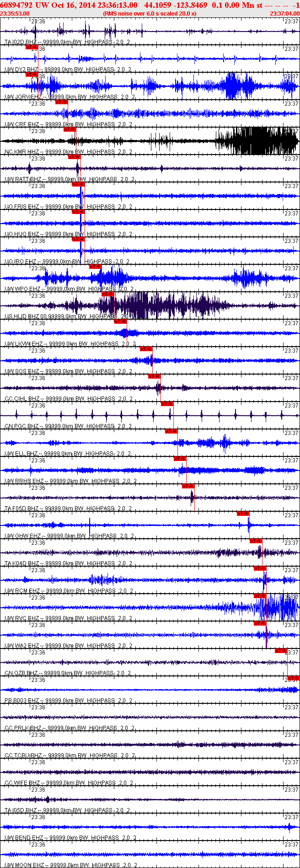300x868 pixels.
Task: Click red pick flag on NC KMR trace
Action: 70,129
